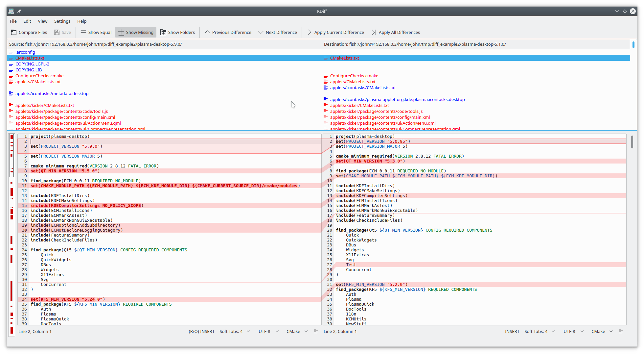
Task: Enable the Show Folders filter
Action: 177,32
